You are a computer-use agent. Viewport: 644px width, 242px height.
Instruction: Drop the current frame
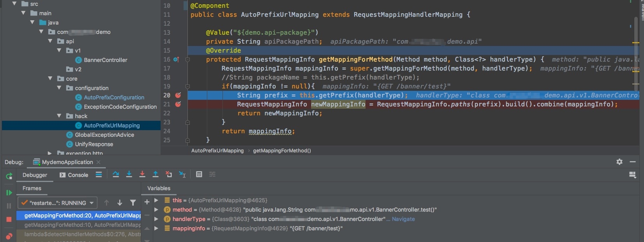[x=169, y=174]
